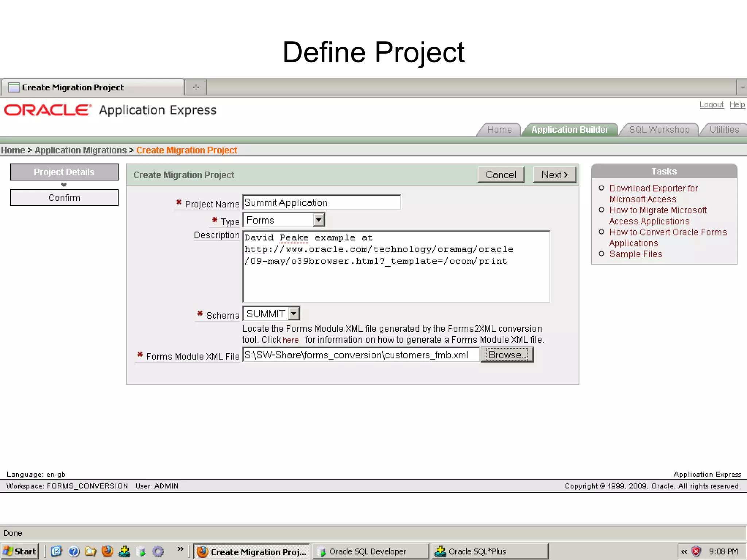Image resolution: width=747 pixels, height=560 pixels.
Task: Open a new browser tab
Action: 196,87
